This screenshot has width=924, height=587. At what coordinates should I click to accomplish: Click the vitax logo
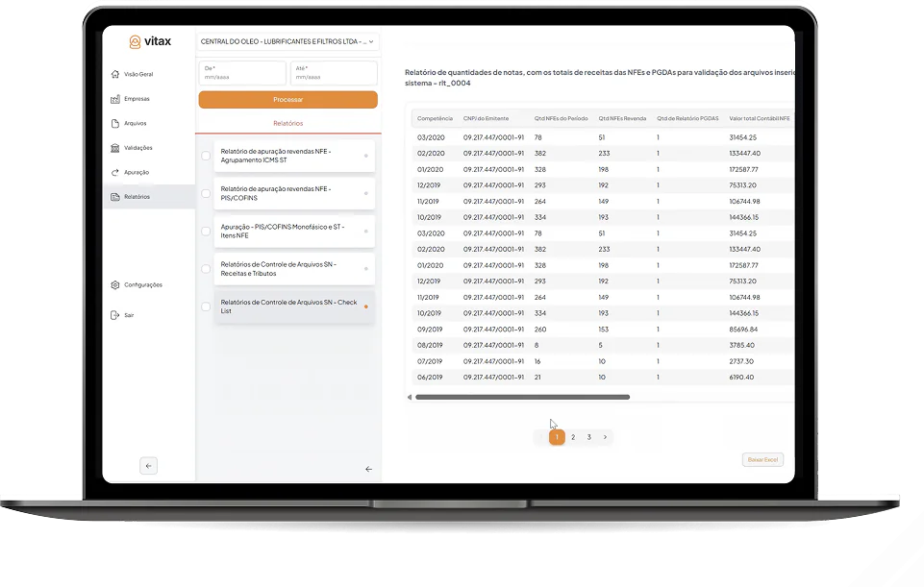(x=150, y=41)
